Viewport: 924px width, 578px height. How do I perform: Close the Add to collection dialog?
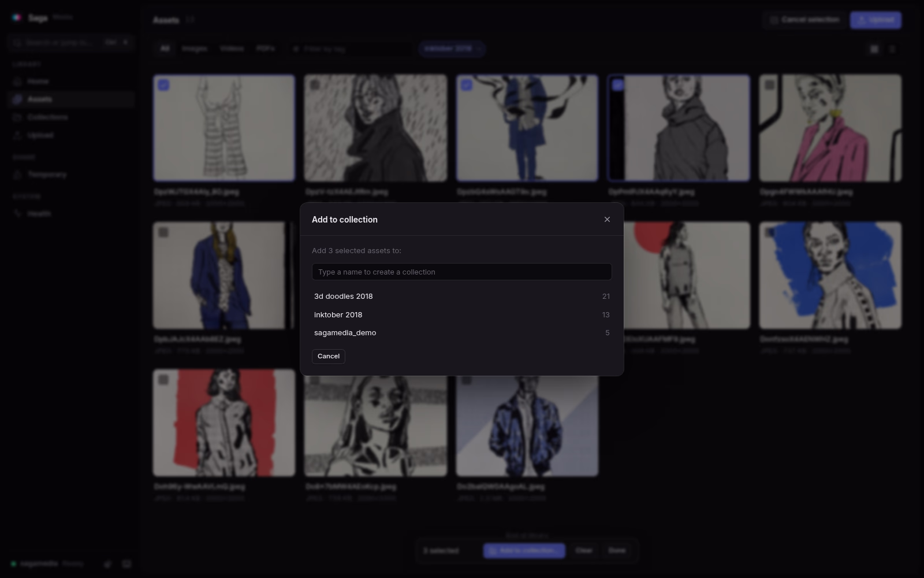point(607,220)
